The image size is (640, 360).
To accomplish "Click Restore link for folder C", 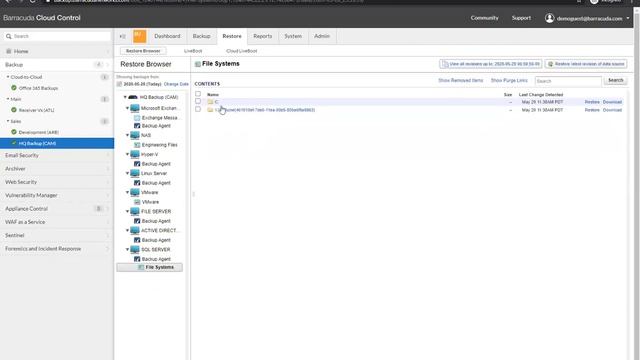I will [592, 102].
